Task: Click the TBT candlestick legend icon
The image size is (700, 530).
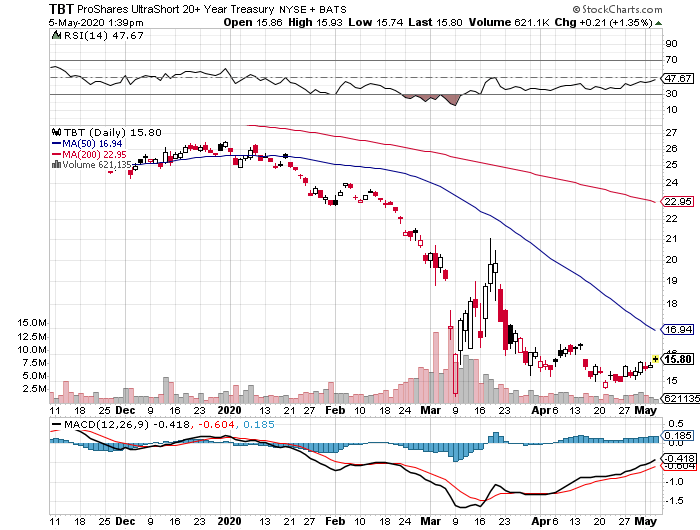Action: 57,132
